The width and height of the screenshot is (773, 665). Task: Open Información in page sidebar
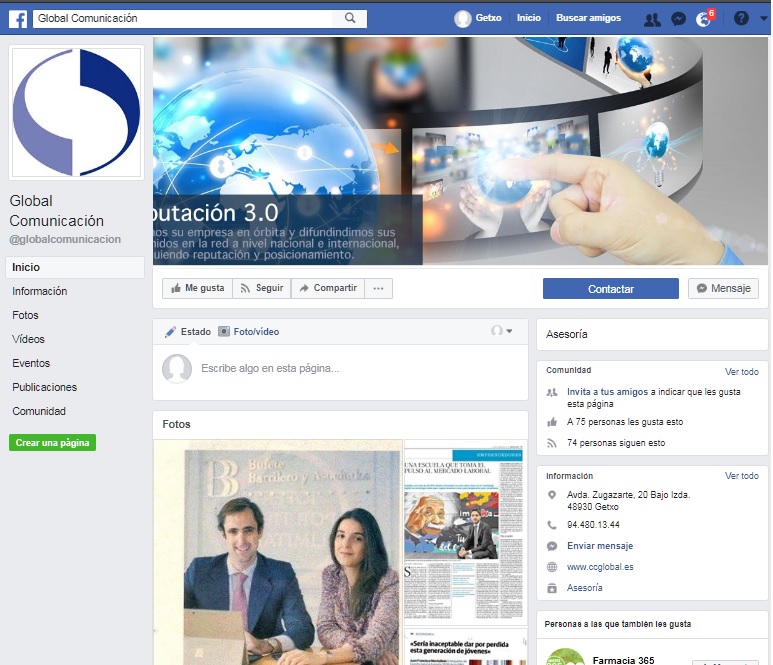coord(39,291)
